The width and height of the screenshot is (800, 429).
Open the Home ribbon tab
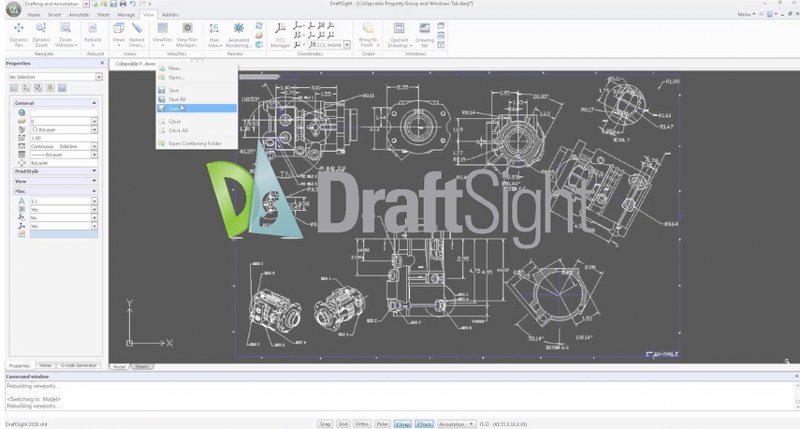click(x=34, y=15)
